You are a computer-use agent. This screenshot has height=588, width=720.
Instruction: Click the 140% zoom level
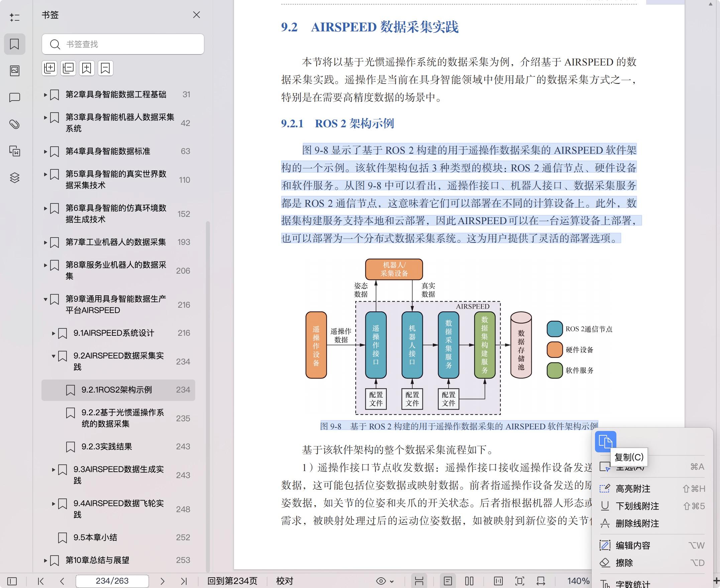[578, 581]
